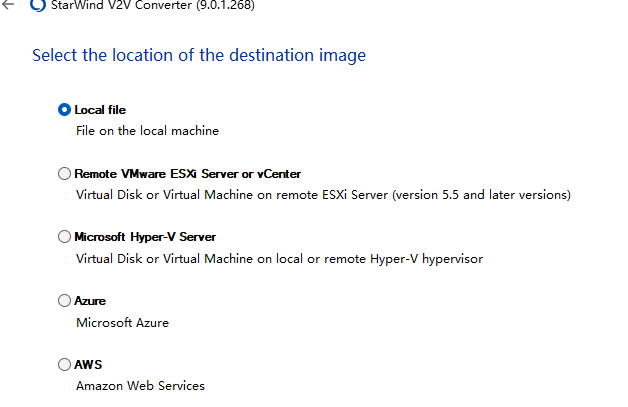The width and height of the screenshot is (628, 407).
Task: Click the StarWind logo in title bar
Action: click(38, 5)
